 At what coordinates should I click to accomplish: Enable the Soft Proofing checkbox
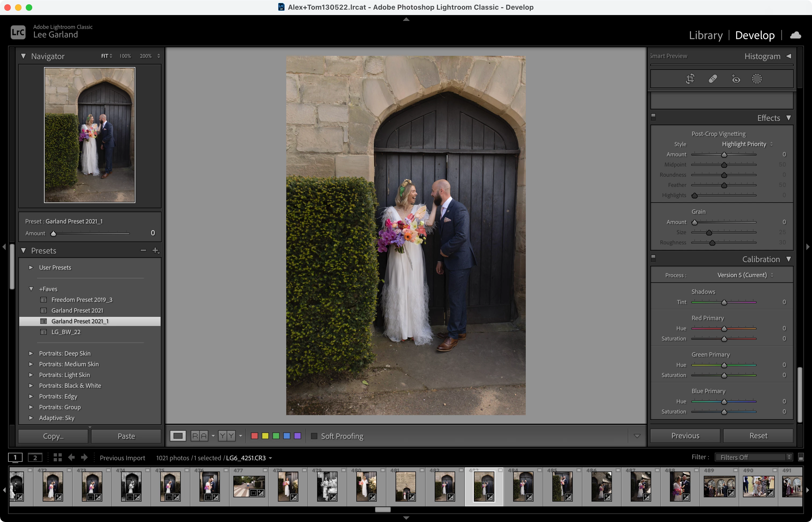tap(314, 436)
